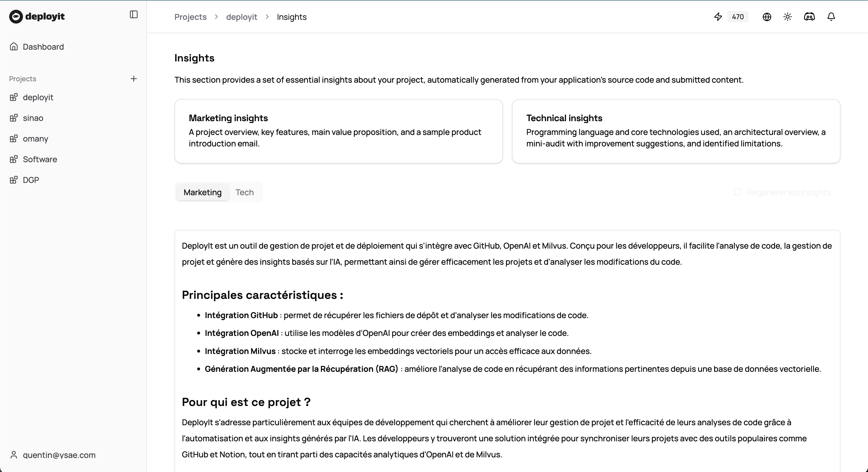Click the lightning bolt credits icon

tap(718, 17)
